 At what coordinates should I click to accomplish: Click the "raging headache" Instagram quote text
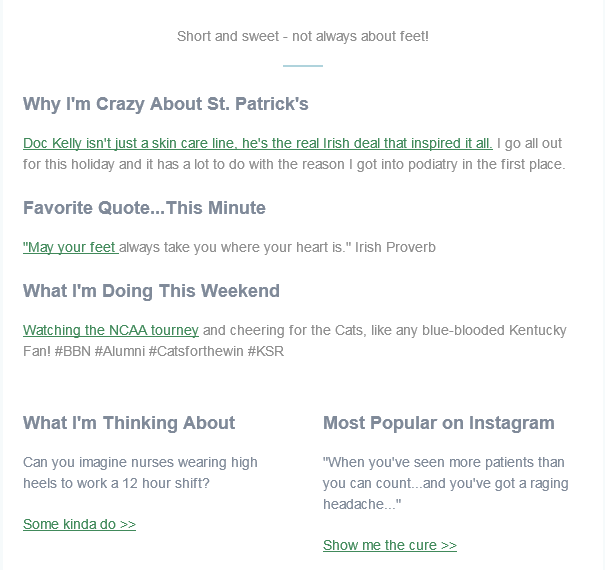coord(446,483)
